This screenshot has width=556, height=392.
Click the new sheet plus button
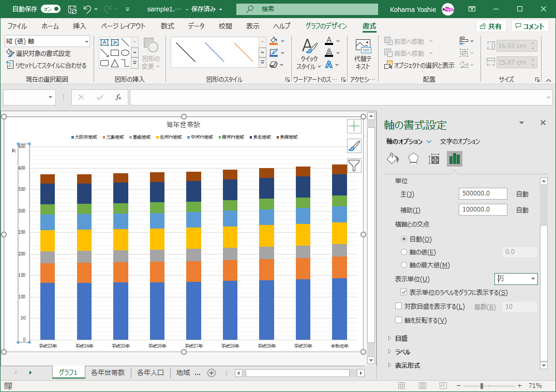(211, 372)
